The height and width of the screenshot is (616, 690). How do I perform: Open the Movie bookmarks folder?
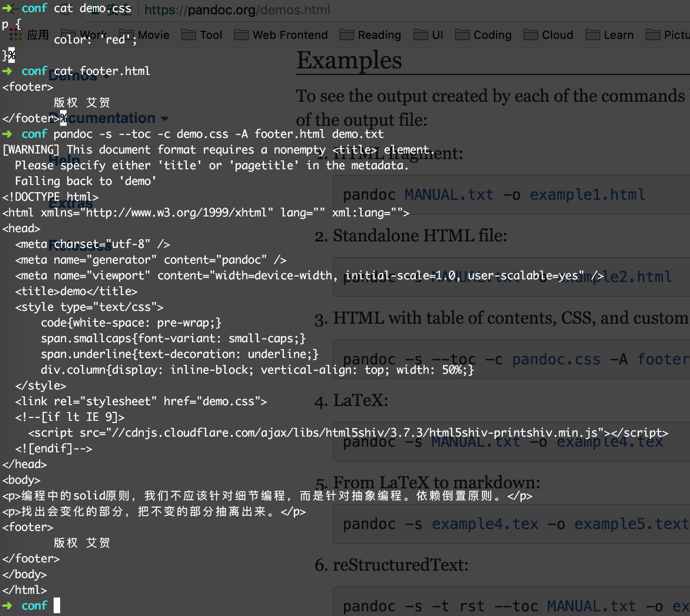click(x=144, y=35)
